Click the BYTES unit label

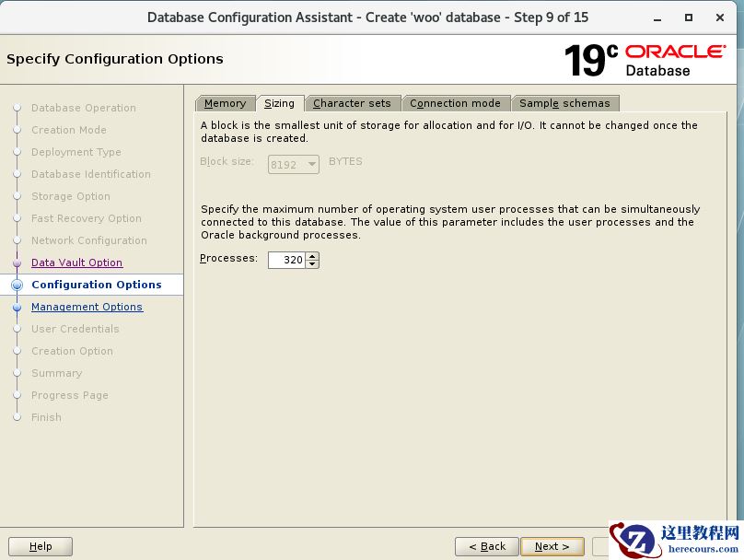[x=345, y=161]
